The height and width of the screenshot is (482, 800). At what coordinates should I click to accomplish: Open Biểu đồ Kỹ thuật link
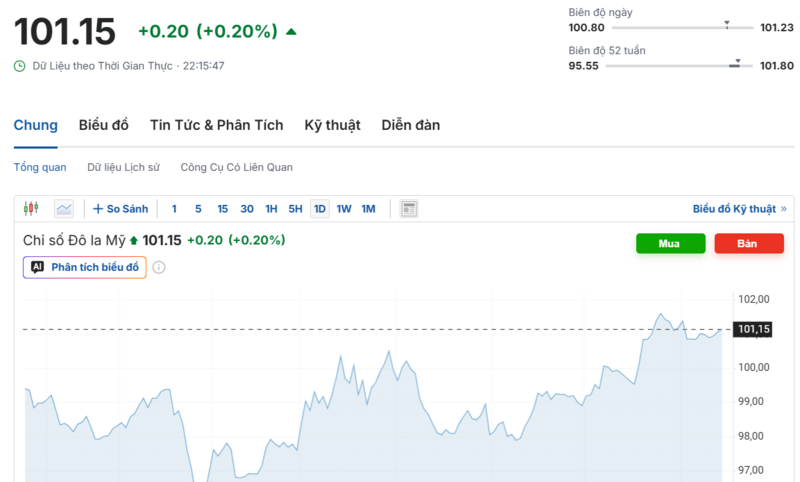(740, 209)
